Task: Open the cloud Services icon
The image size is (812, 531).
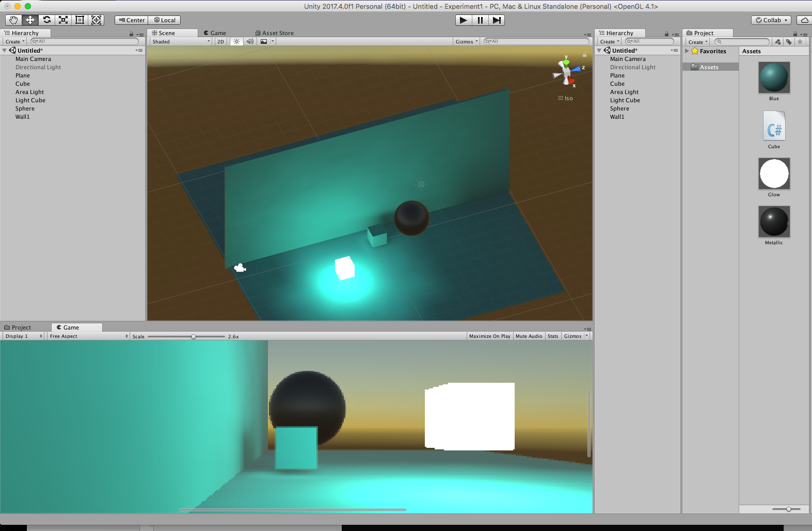Action: point(804,20)
